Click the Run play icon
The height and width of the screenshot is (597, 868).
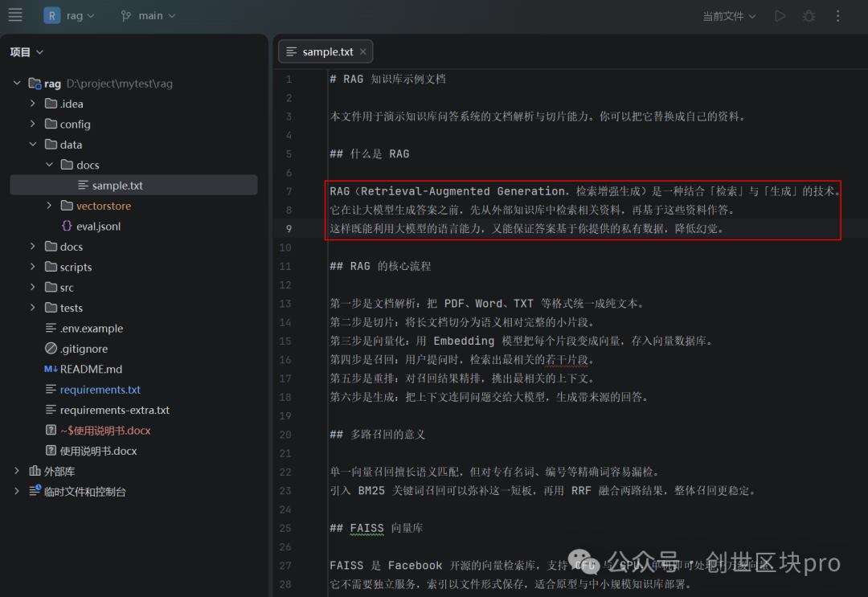click(780, 16)
